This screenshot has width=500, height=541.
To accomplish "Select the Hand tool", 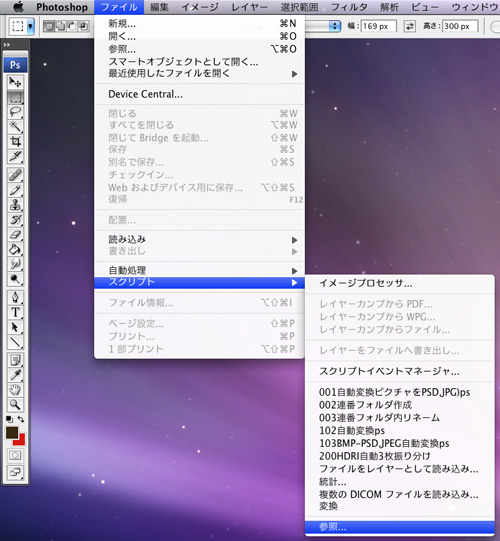I will click(15, 390).
